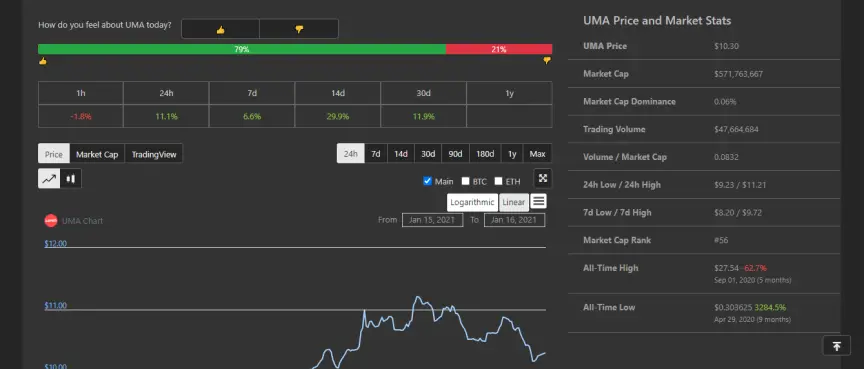Click the 24h change value 11.1%
Image resolution: width=864 pixels, height=369 pixels.
(x=166, y=117)
